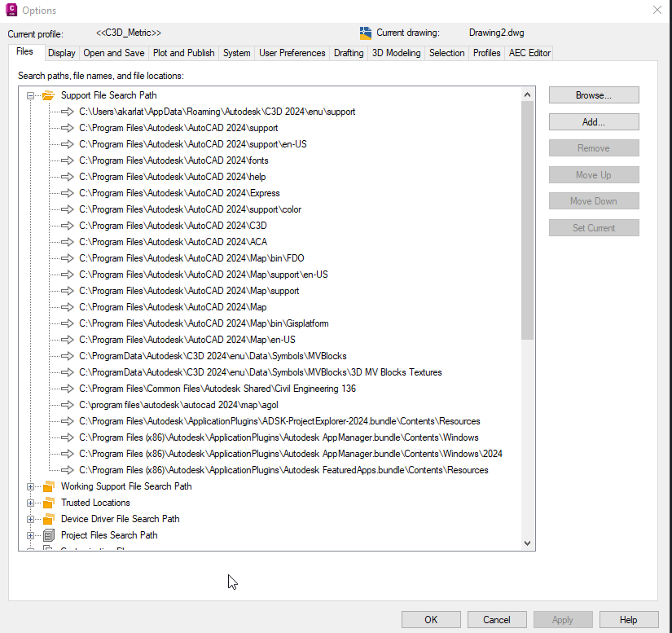Select the System tab
Screen dimensions: 672x633
click(236, 53)
